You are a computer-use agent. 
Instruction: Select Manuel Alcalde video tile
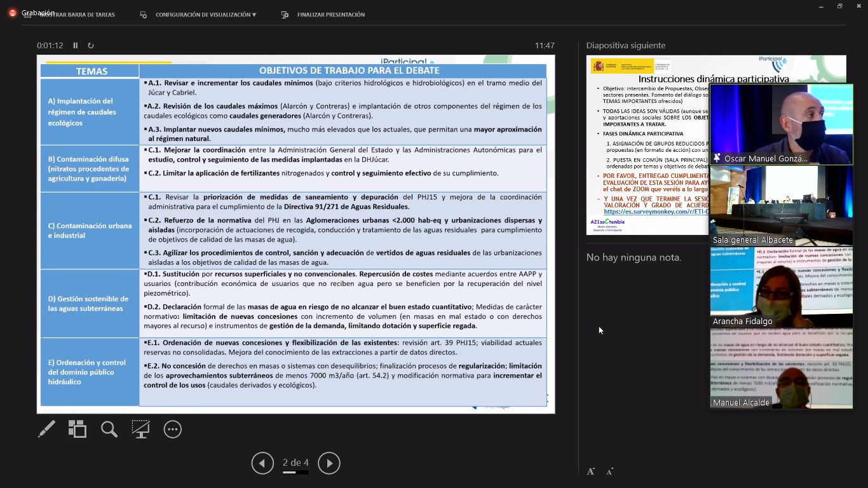tap(781, 369)
